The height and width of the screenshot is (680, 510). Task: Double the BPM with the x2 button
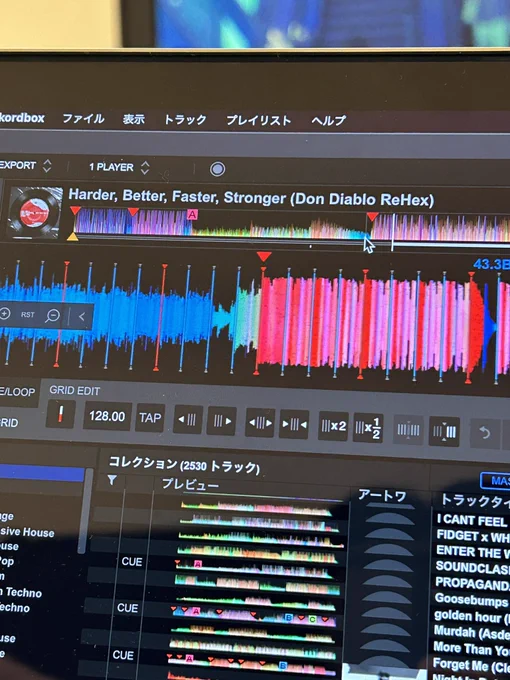point(333,426)
